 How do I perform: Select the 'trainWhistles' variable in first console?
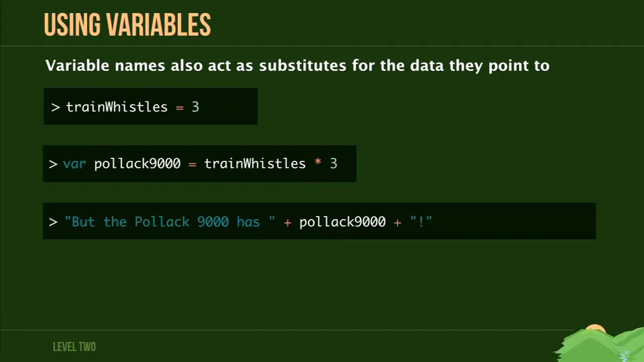click(x=117, y=107)
